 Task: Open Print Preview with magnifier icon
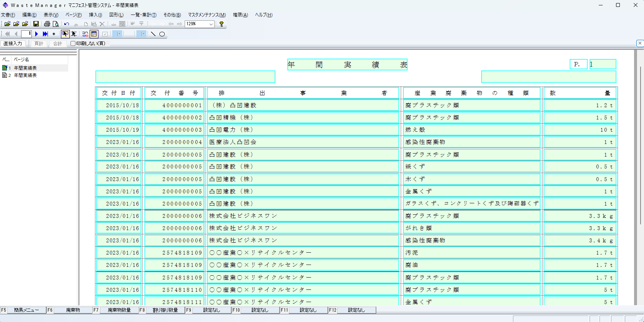pyautogui.click(x=56, y=24)
